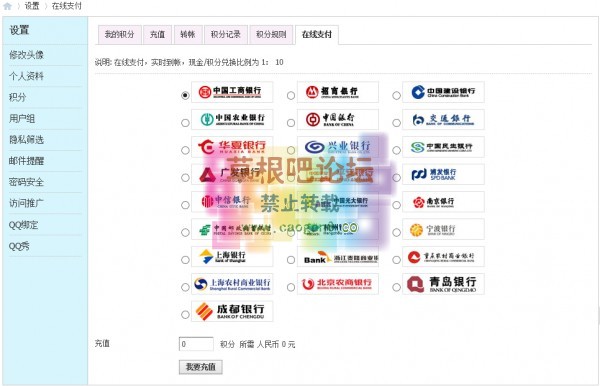Select the radio button for 宁波银行

[396, 232]
